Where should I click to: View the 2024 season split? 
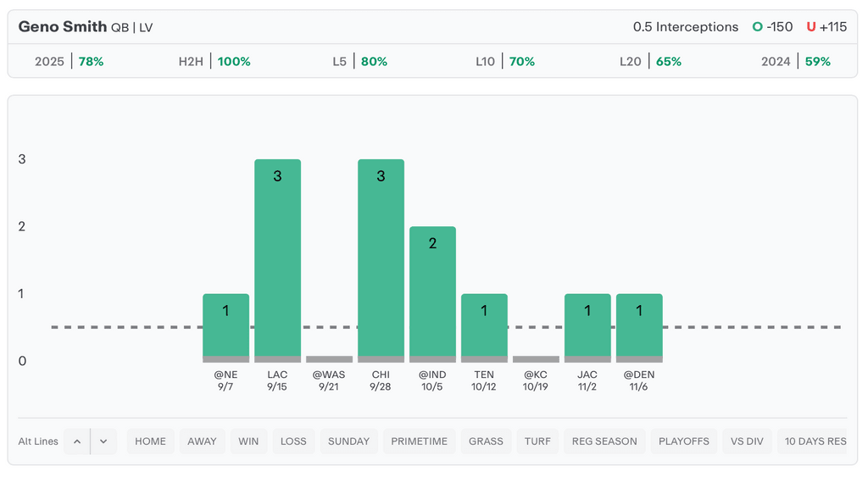(795, 62)
